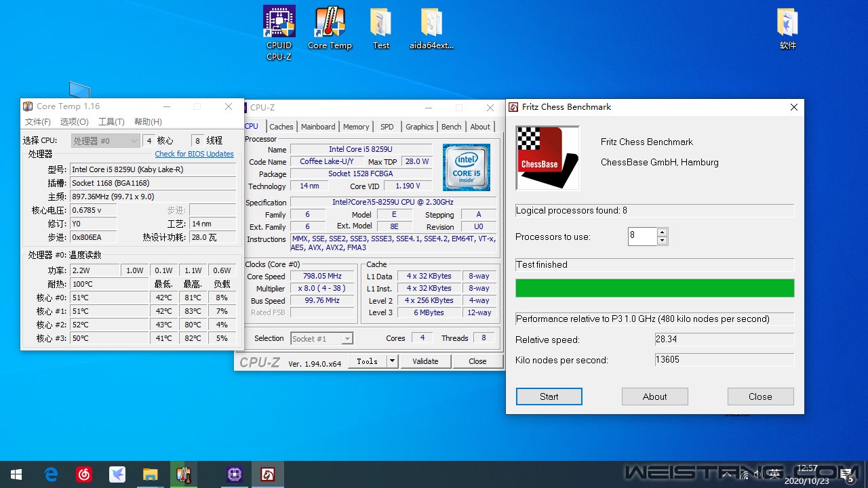Screen dimensions: 868x488
Task: Click the Close button in CPU-Z
Action: [477, 361]
